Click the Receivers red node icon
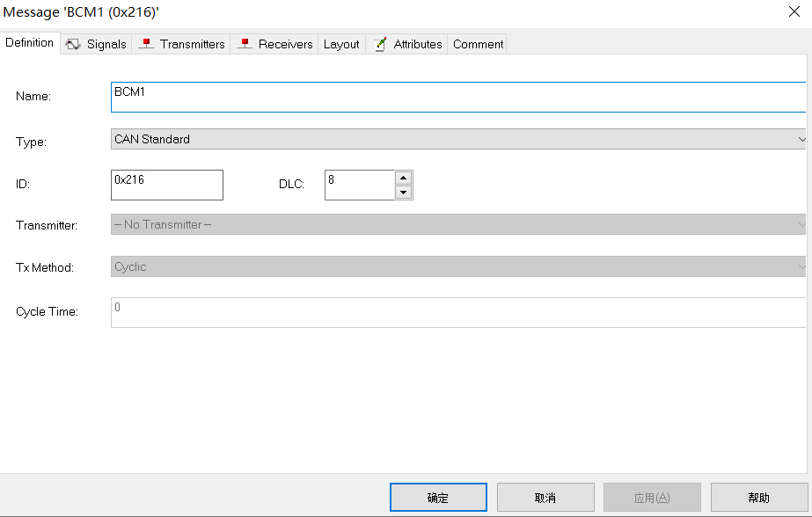 coord(242,43)
